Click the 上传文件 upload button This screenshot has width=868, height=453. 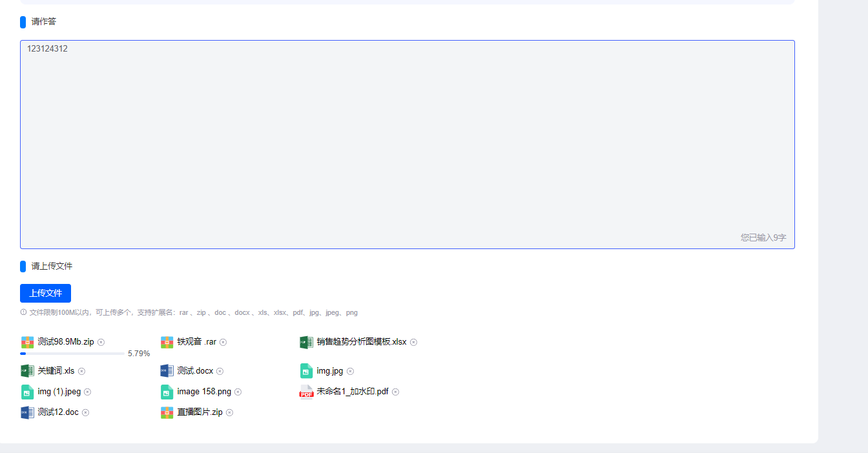[x=45, y=293]
